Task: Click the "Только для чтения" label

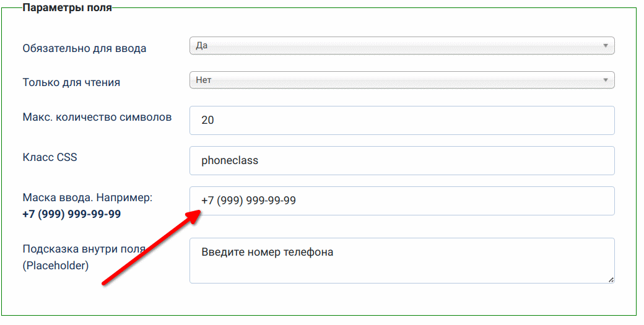Action: pos(71,82)
